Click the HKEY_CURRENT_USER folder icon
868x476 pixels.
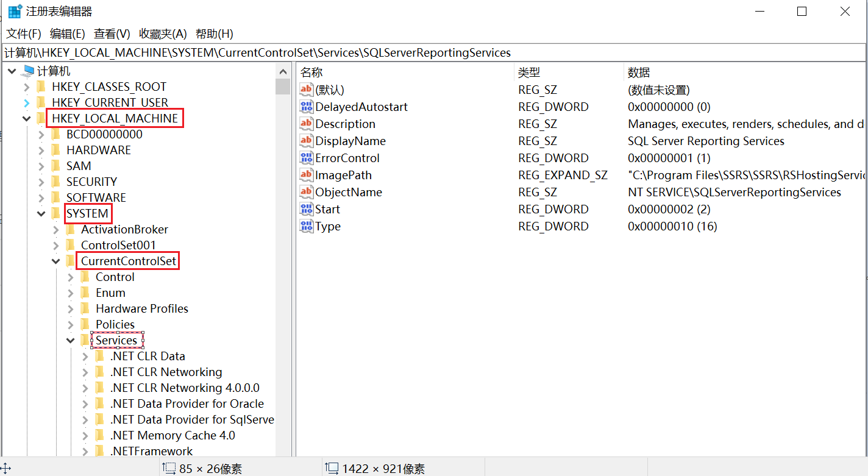click(41, 102)
